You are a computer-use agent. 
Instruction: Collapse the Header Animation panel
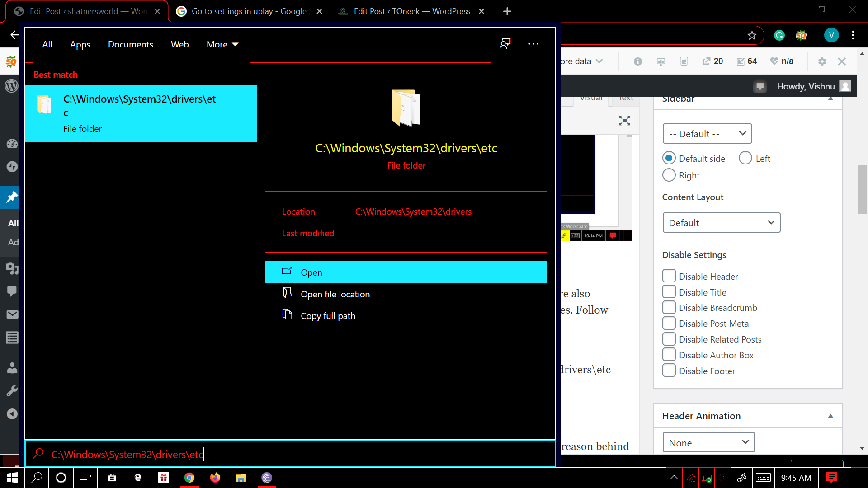pos(830,416)
